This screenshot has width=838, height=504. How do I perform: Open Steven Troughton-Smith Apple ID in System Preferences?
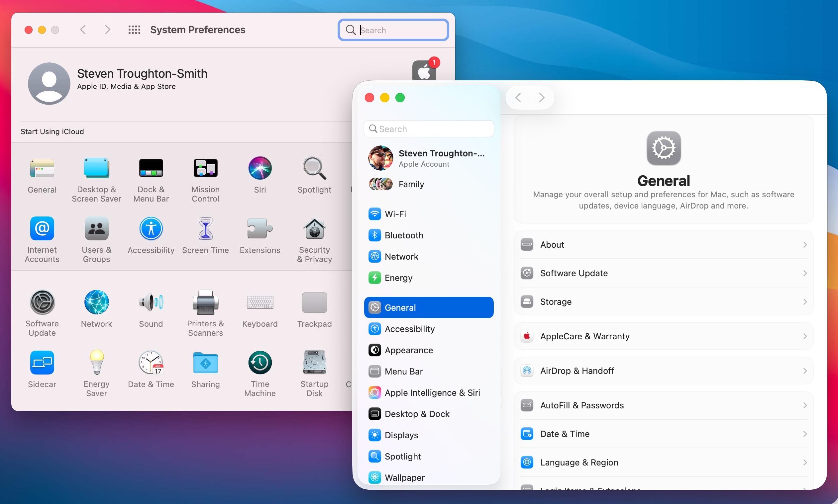pos(118,83)
